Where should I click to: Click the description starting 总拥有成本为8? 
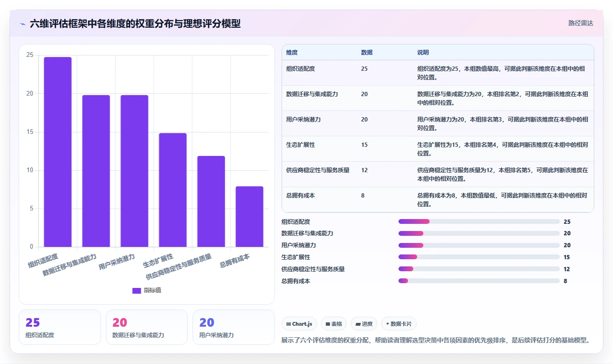click(x=502, y=199)
